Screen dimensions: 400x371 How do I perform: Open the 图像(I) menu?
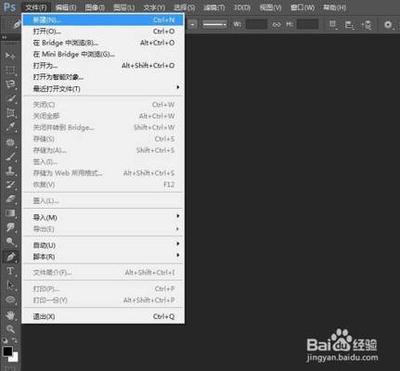[x=95, y=7]
